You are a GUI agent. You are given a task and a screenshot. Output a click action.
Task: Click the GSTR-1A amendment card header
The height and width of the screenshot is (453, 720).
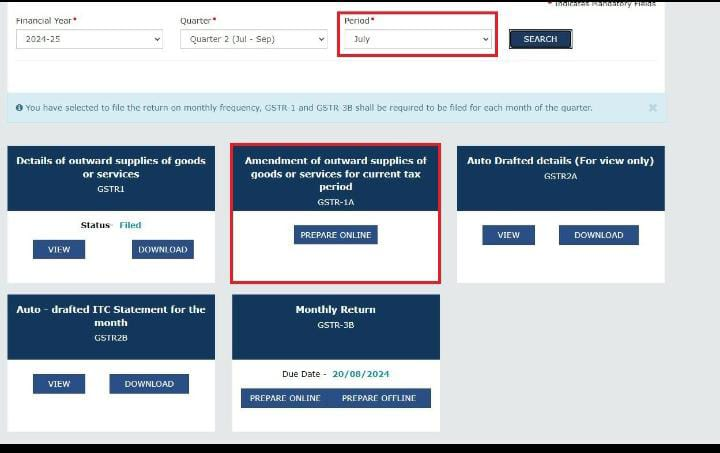(336, 179)
